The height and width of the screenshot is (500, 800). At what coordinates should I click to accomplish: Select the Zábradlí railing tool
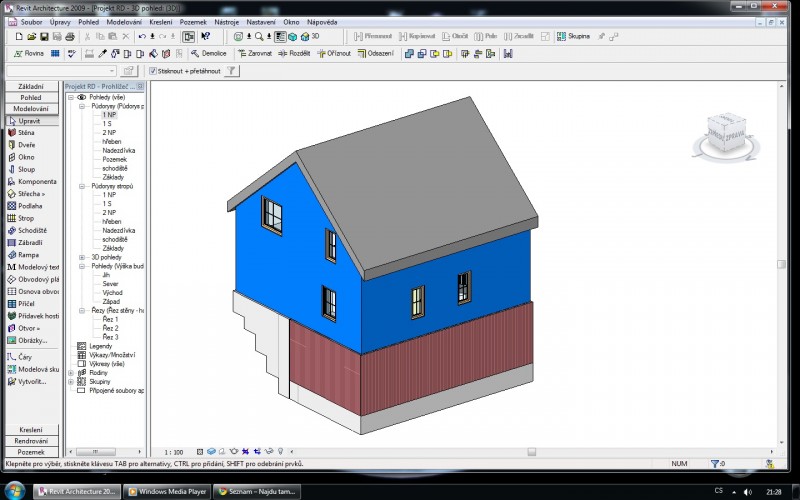29,242
